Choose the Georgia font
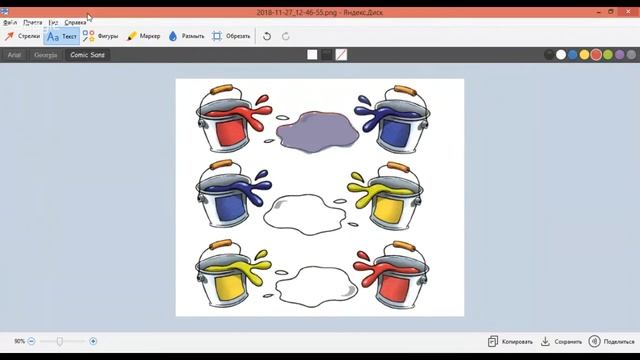Image resolution: width=640 pixels, height=360 pixels. point(46,55)
